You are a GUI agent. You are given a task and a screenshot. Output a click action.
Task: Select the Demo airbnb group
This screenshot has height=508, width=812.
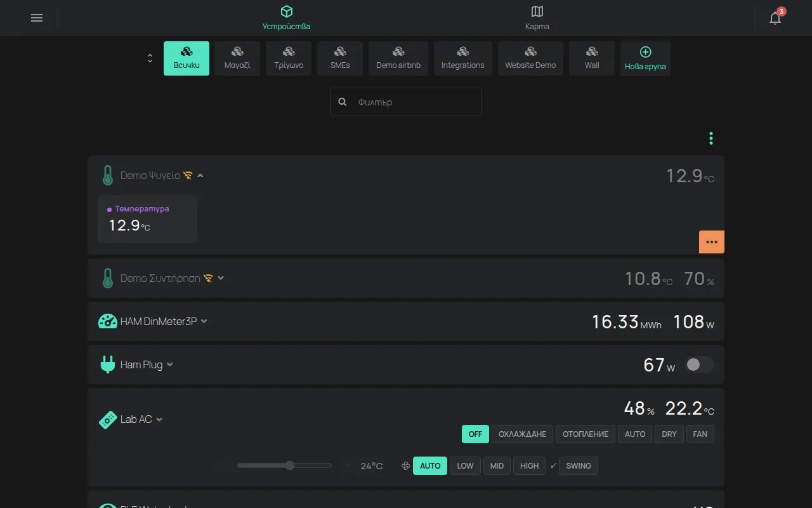(398, 58)
